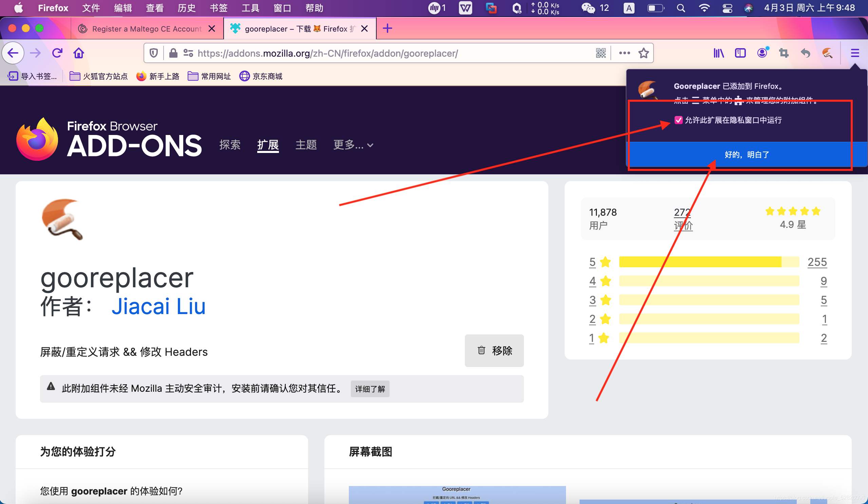Click the 5-star yellow rating bar
868x504 pixels.
tap(709, 262)
